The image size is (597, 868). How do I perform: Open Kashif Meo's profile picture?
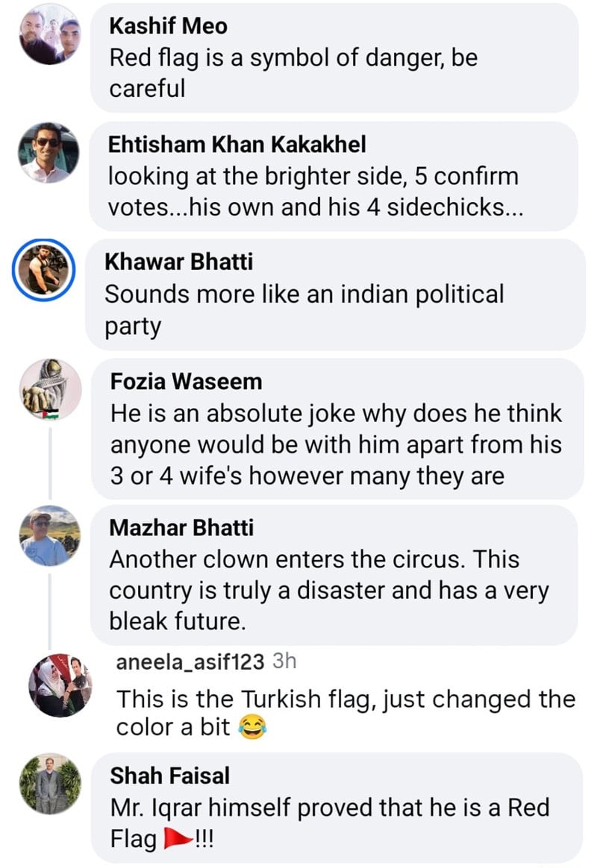click(x=49, y=34)
